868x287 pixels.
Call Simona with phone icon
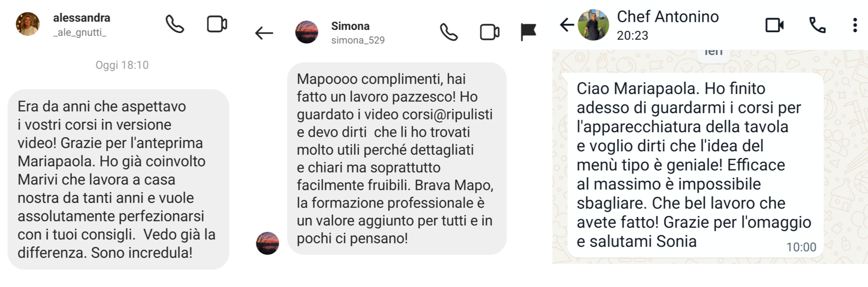pos(449,32)
